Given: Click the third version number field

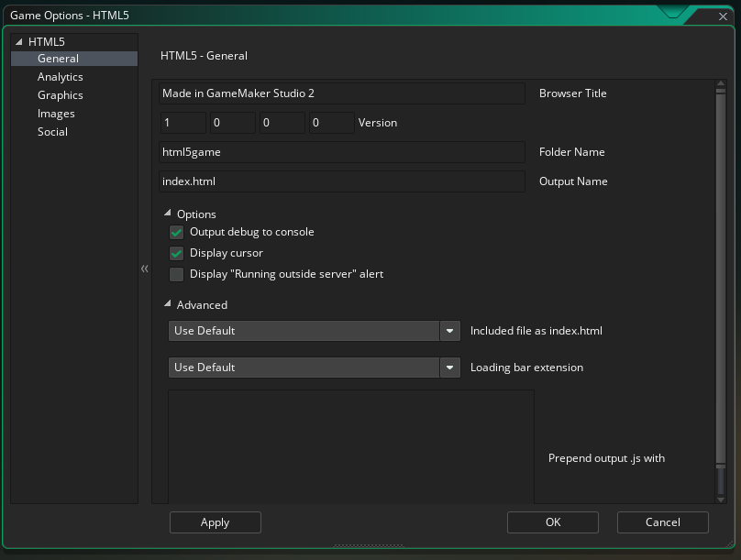Looking at the screenshot, I should point(282,123).
